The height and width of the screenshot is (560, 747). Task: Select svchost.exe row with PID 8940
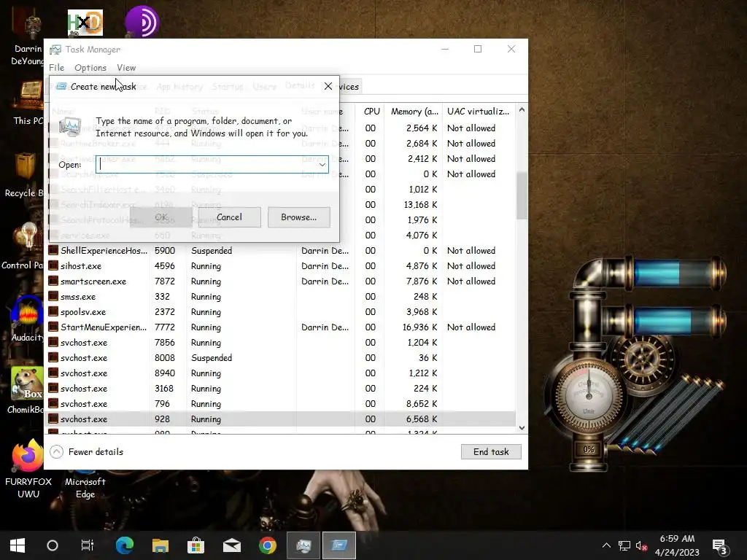pos(281,373)
